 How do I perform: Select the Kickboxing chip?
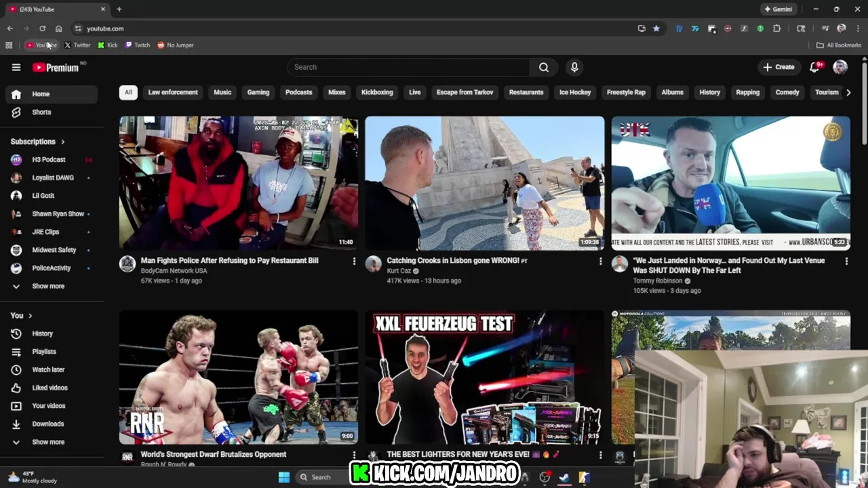coord(377,92)
